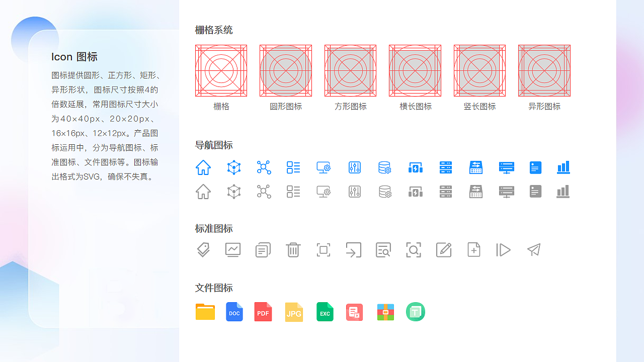644x362 pixels.
Task: Click the 方形图标 grid thumbnail
Action: [x=351, y=71]
